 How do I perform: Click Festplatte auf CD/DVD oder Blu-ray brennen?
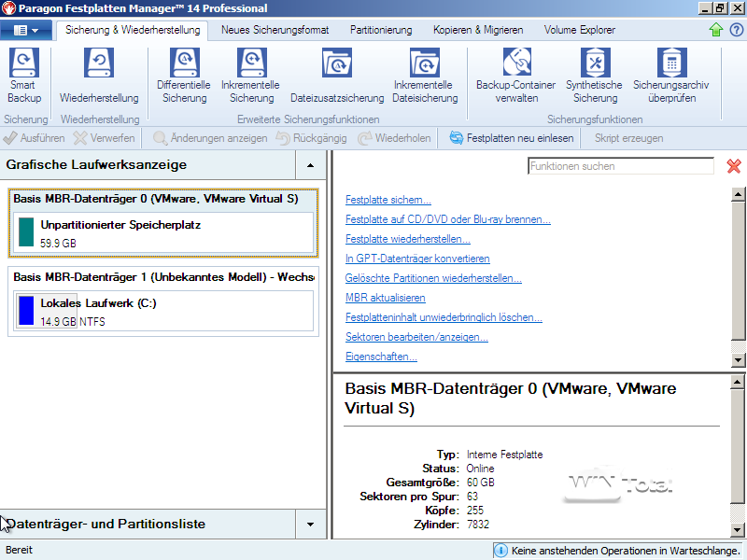tap(448, 219)
